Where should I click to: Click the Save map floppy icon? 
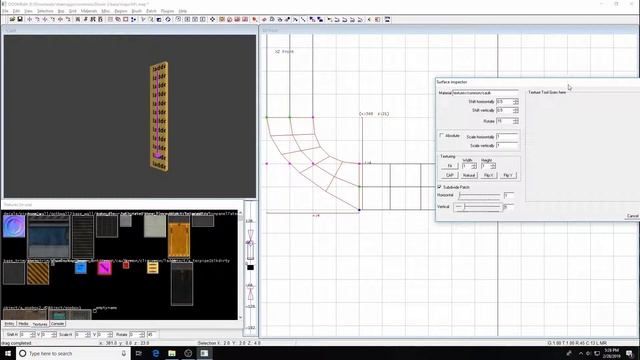tap(20, 19)
